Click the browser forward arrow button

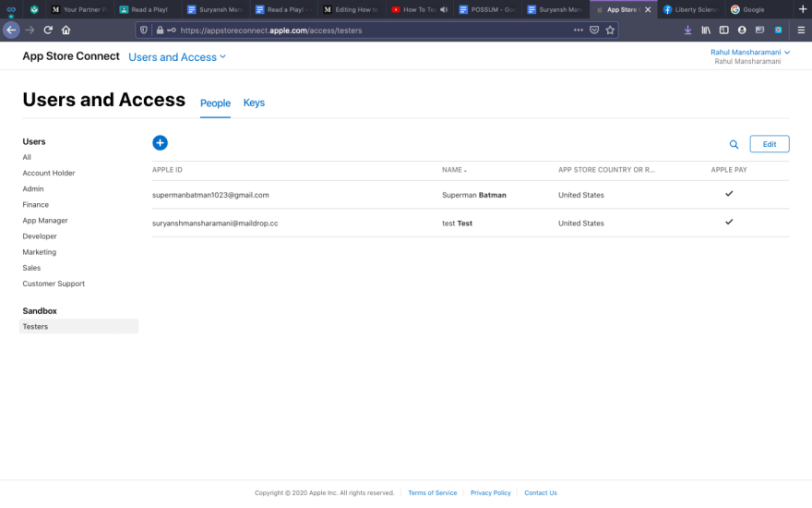tap(30, 30)
